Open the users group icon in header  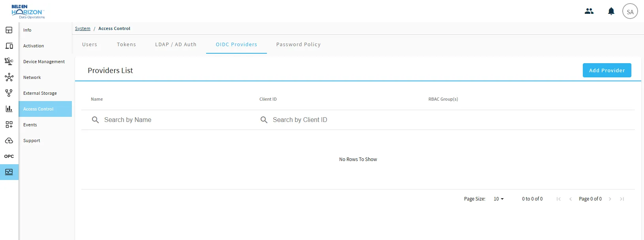pyautogui.click(x=589, y=11)
